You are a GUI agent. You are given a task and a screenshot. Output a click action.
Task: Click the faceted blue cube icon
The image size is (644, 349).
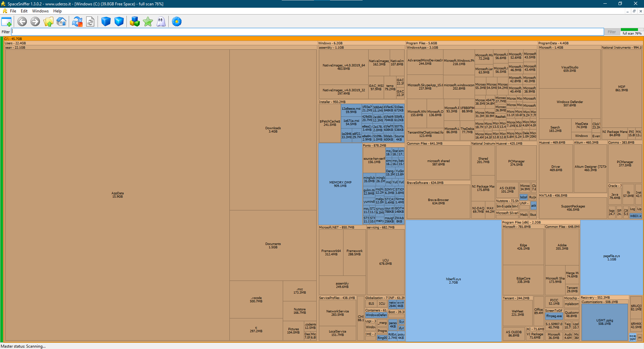click(119, 22)
